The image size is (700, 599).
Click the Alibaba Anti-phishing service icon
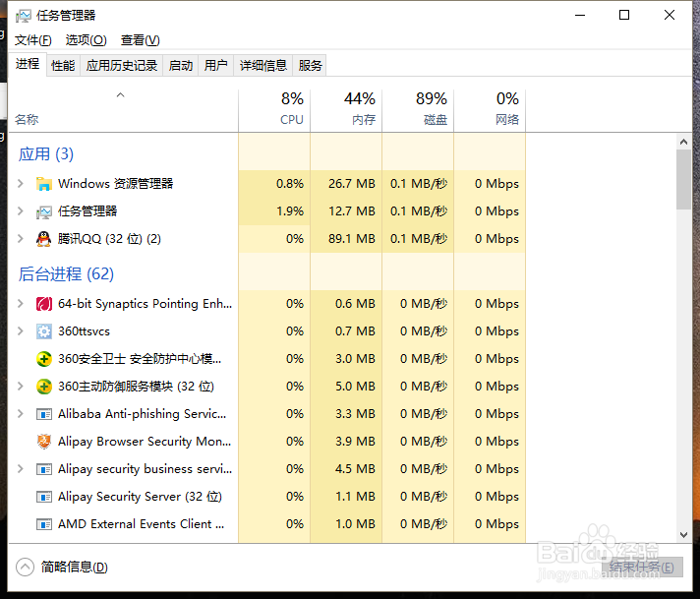click(x=43, y=414)
